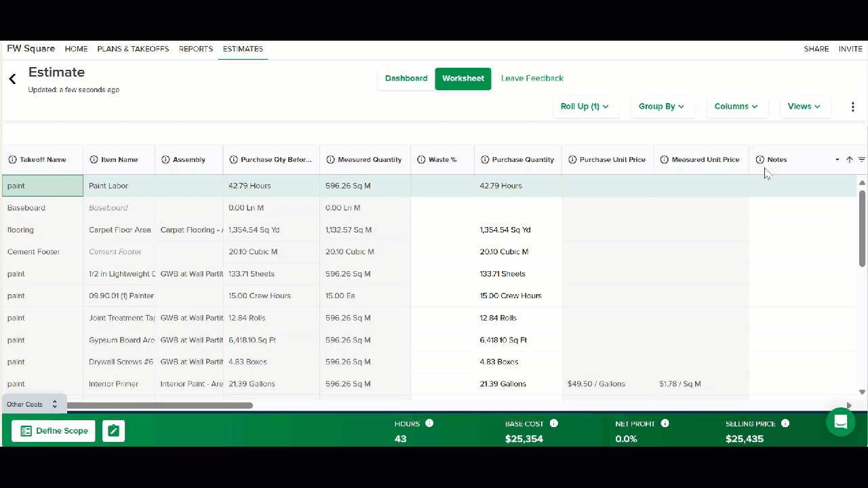
Task: Go to Plans & Takeoffs menu
Action: tap(133, 49)
